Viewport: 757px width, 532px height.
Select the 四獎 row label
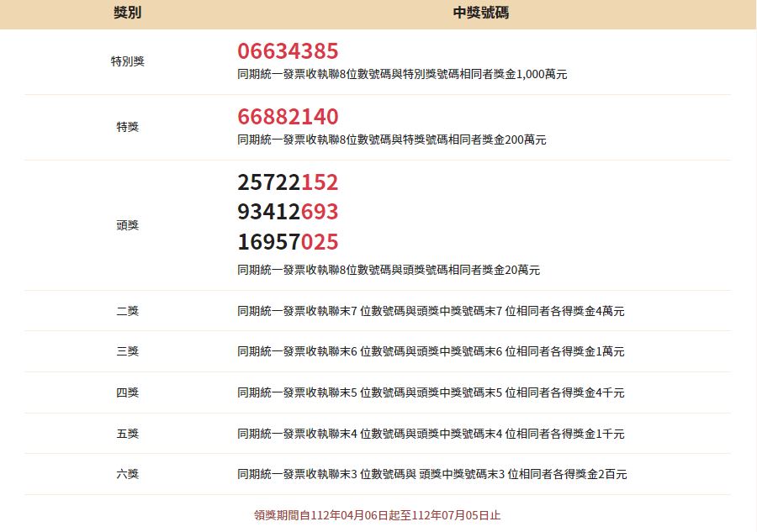click(x=128, y=392)
